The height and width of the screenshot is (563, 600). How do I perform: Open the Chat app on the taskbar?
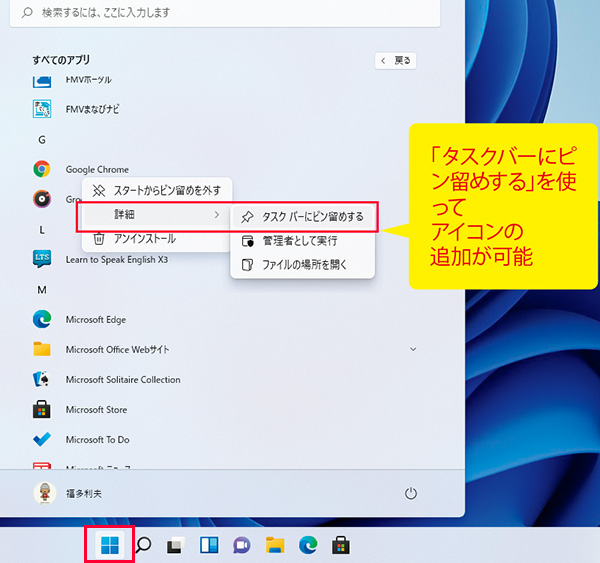click(x=242, y=545)
